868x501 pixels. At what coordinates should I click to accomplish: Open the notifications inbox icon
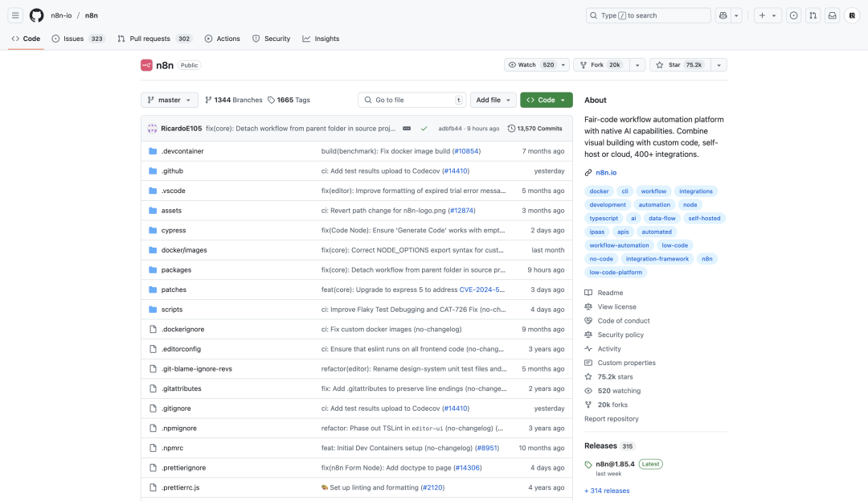tap(832, 15)
